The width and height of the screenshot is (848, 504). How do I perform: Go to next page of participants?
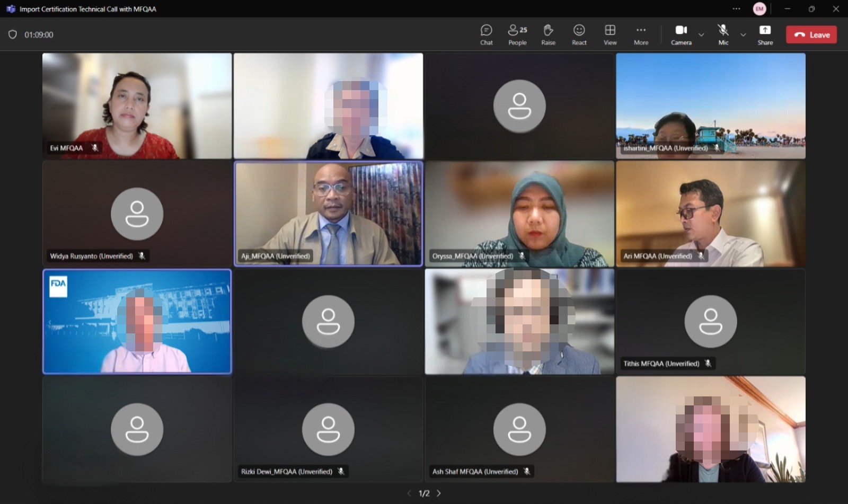pyautogui.click(x=439, y=493)
